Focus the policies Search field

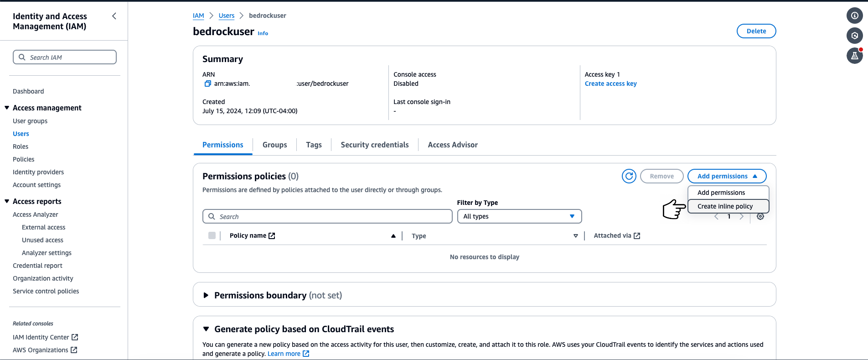(327, 216)
